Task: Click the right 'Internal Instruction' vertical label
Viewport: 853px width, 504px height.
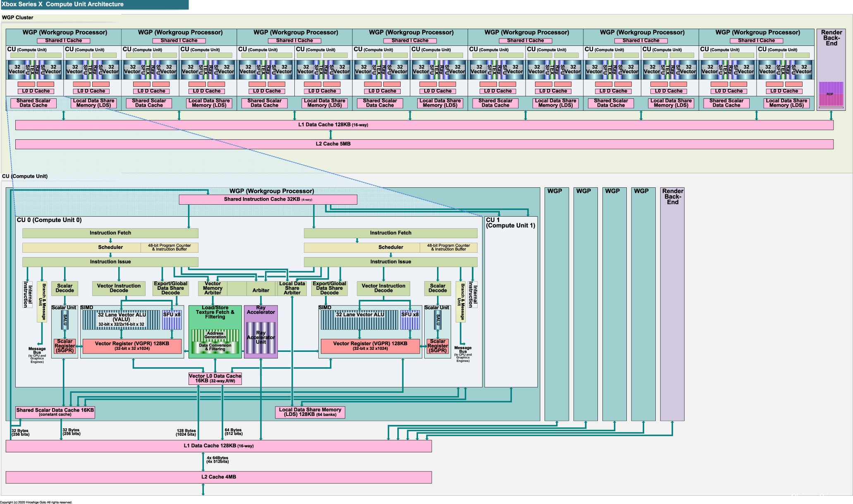Action: coord(473,294)
